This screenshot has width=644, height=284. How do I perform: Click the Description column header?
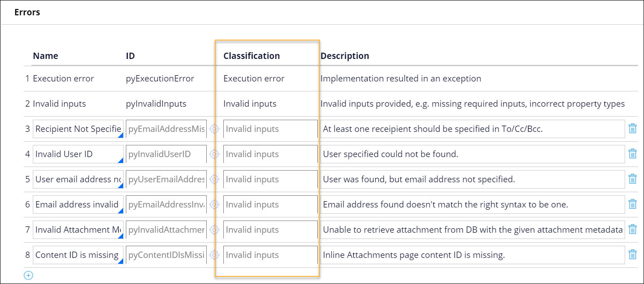pyautogui.click(x=345, y=56)
